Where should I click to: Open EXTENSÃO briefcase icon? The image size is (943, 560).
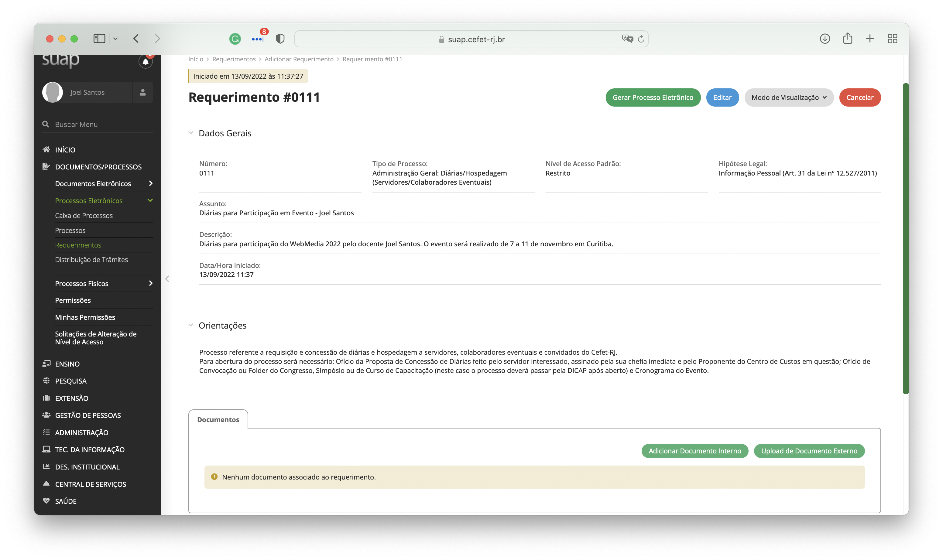pyautogui.click(x=46, y=398)
